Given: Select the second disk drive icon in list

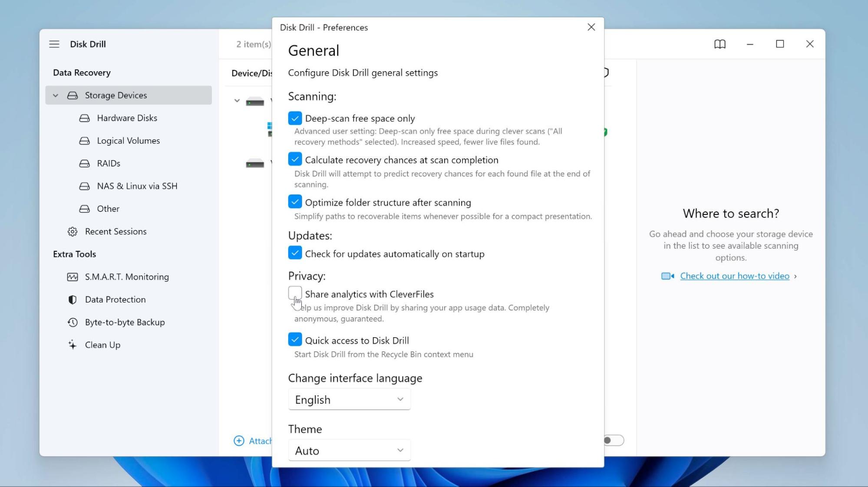Looking at the screenshot, I should point(255,164).
